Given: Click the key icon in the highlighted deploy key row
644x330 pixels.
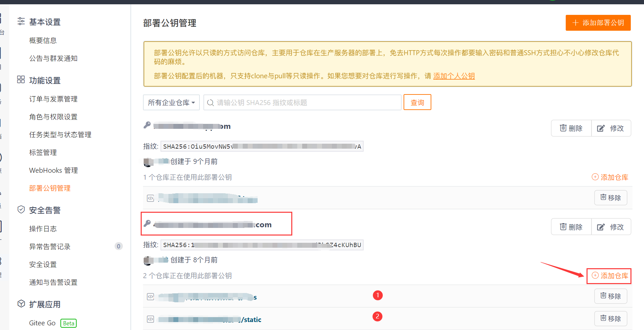Looking at the screenshot, I should pyautogui.click(x=147, y=223).
